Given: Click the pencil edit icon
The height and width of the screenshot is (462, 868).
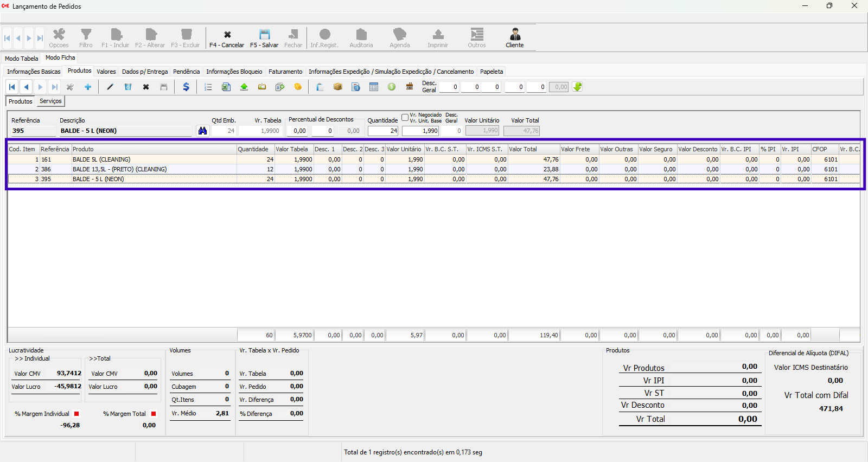Looking at the screenshot, I should pos(110,87).
